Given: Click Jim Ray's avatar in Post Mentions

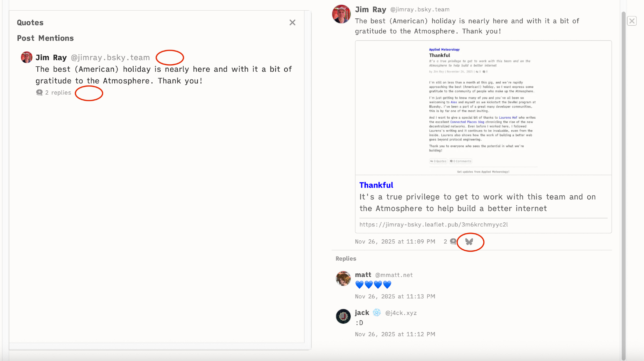Looking at the screenshot, I should point(27,58).
